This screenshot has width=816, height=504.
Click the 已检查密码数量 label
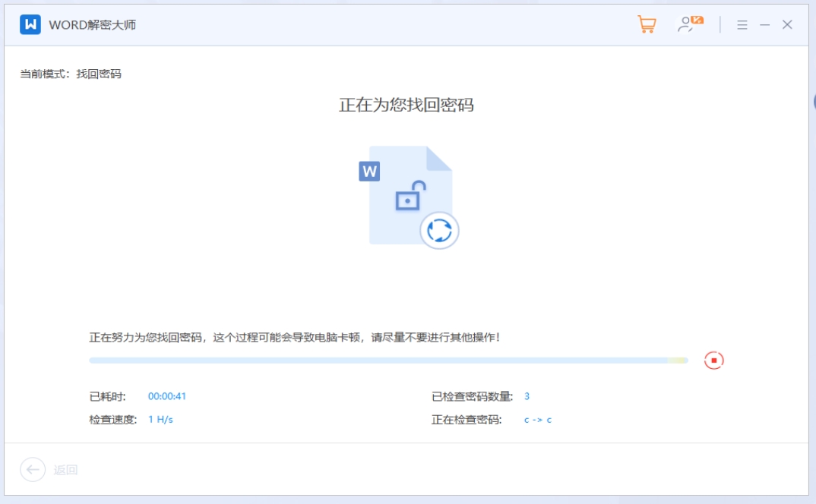coord(472,396)
